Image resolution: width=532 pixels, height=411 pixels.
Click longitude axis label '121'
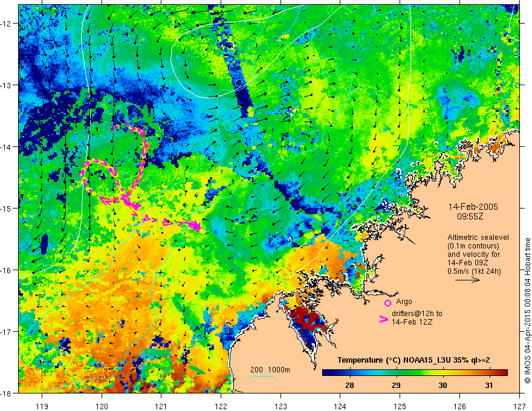(161, 407)
